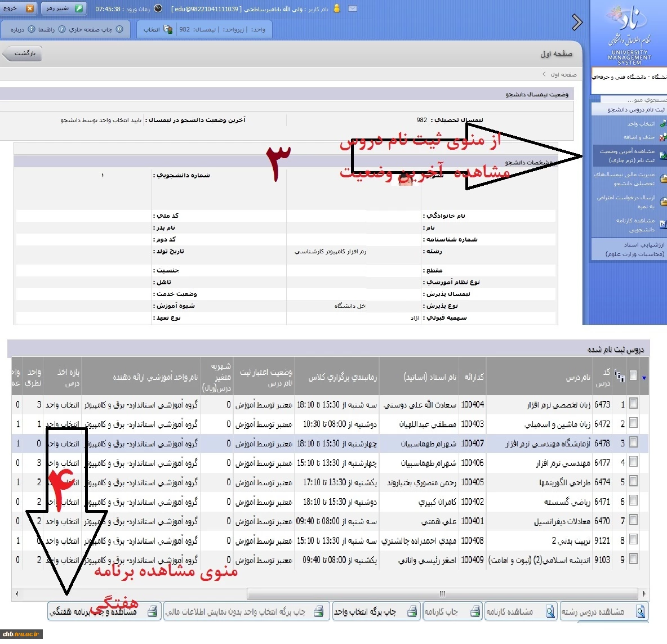This screenshot has width=667, height=644.
Task: Toggle the select-all checkbox in table header
Action: [x=633, y=375]
